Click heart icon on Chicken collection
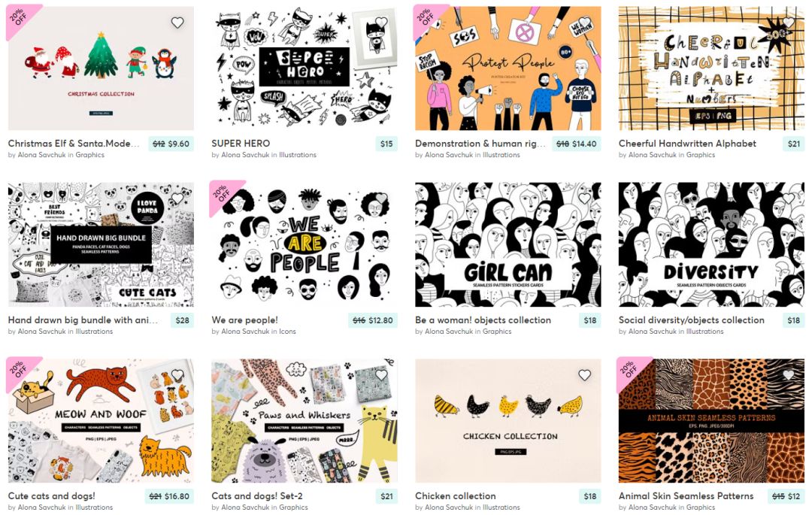812x515 pixels. (x=585, y=374)
